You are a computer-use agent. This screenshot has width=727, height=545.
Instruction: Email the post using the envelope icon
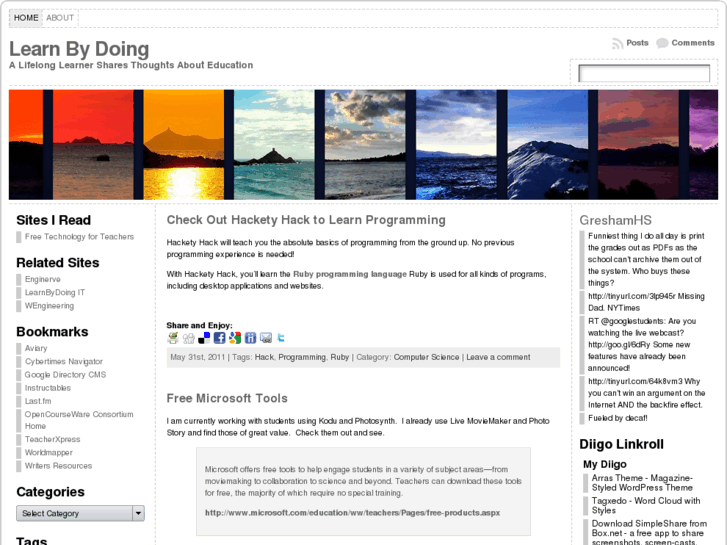click(266, 338)
